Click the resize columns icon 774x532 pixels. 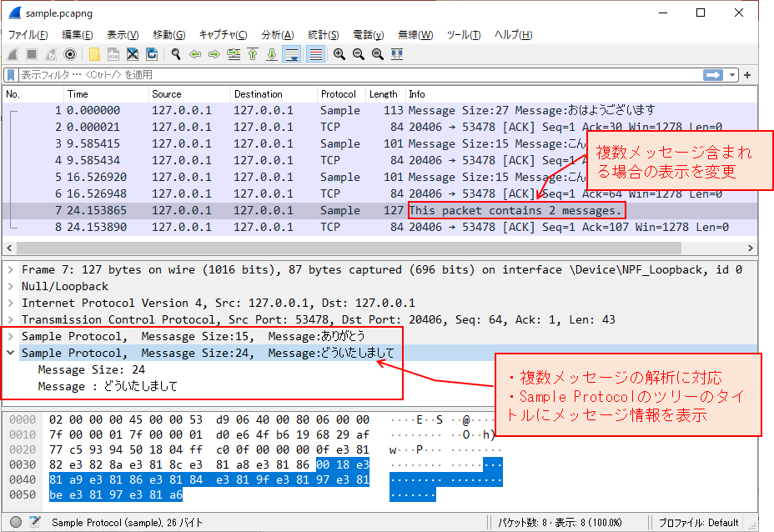pyautogui.click(x=397, y=54)
